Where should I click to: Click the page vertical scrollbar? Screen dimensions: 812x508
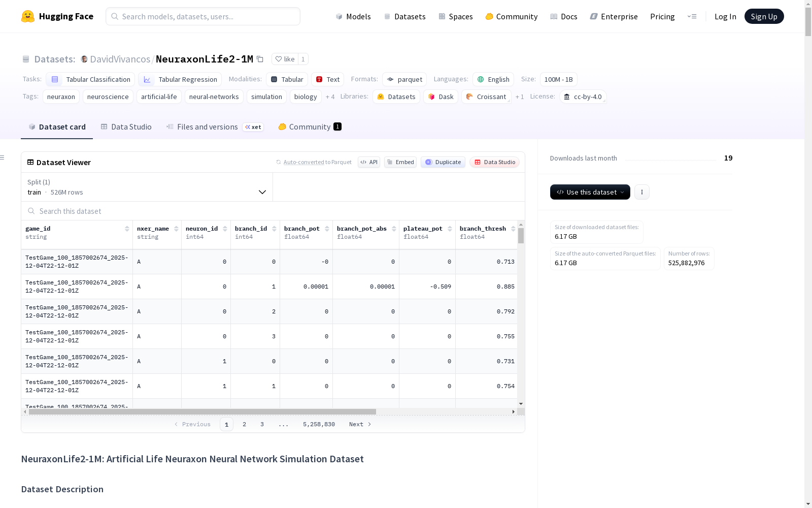[x=808, y=21]
